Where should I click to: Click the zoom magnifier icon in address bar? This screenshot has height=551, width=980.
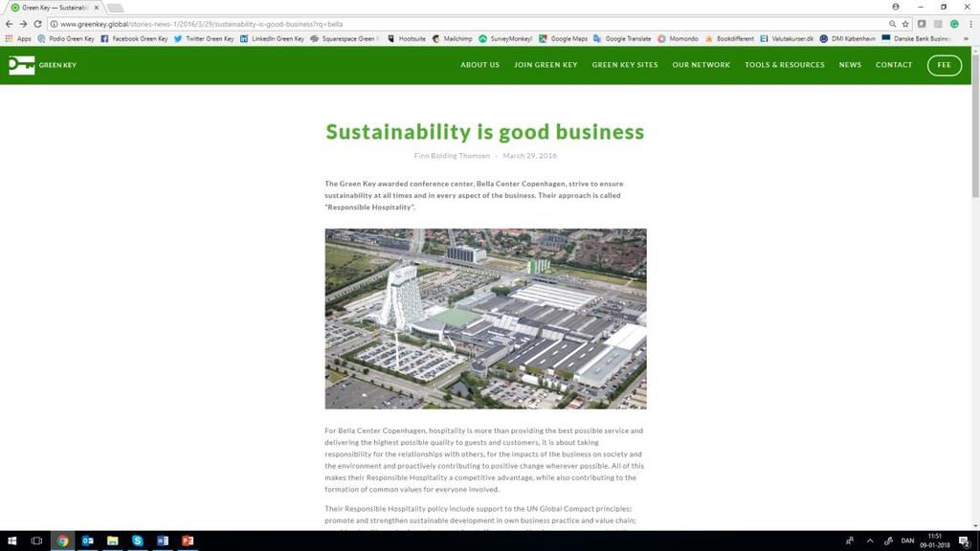pos(892,24)
